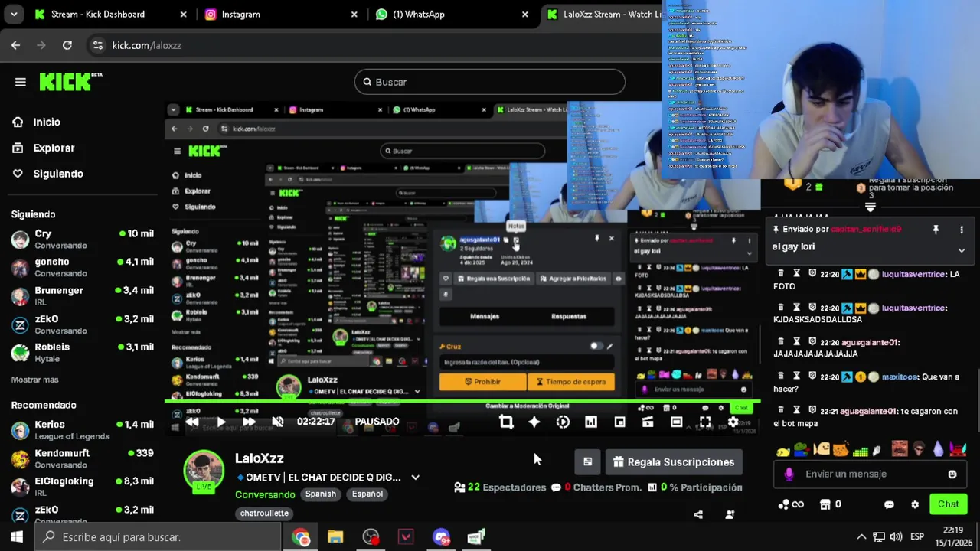Click the Spanish tag chip

tap(321, 494)
